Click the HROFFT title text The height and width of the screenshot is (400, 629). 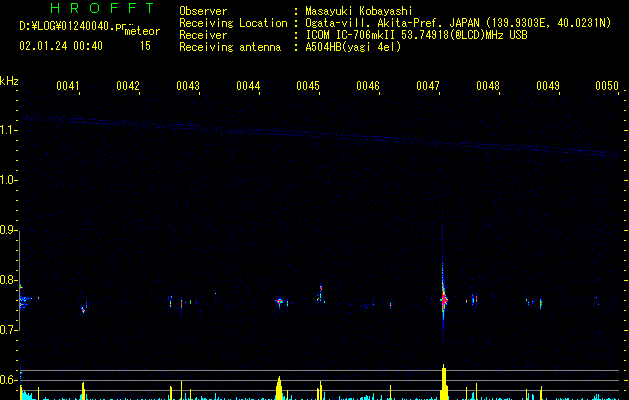point(102,8)
